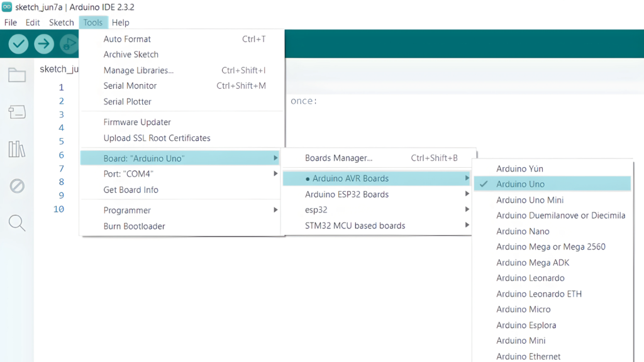Expand the Port "COM4" submenu arrow
Screen dimensions: 644x362
[x=275, y=173]
